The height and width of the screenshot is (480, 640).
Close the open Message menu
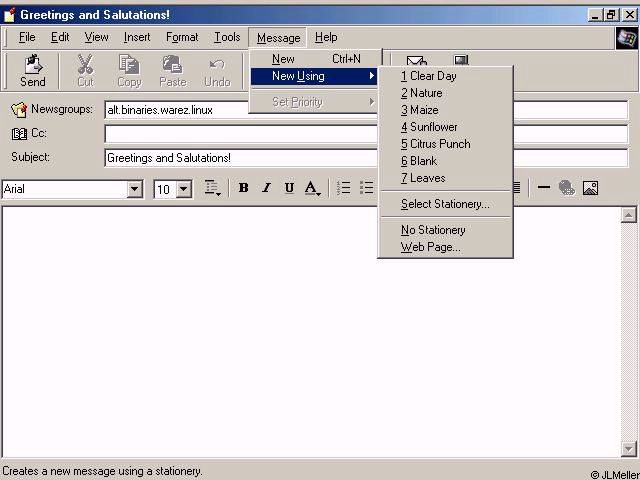click(278, 38)
